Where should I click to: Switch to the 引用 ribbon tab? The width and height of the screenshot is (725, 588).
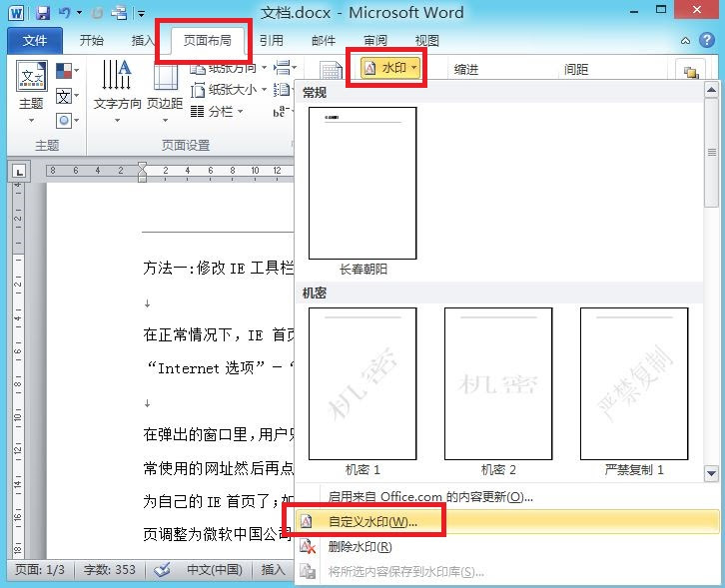[x=271, y=41]
